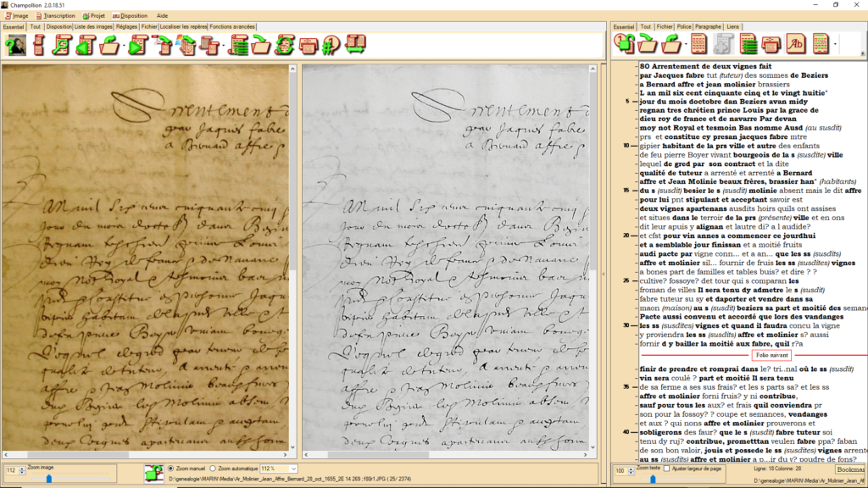
Task: Go to next image with right green arrow
Action: pos(138,45)
